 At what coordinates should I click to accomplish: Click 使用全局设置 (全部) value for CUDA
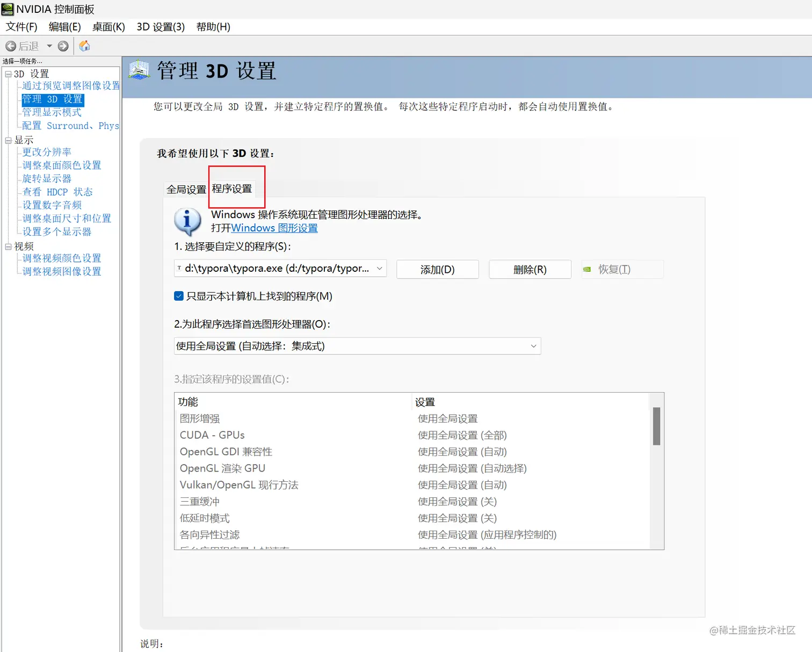(462, 436)
